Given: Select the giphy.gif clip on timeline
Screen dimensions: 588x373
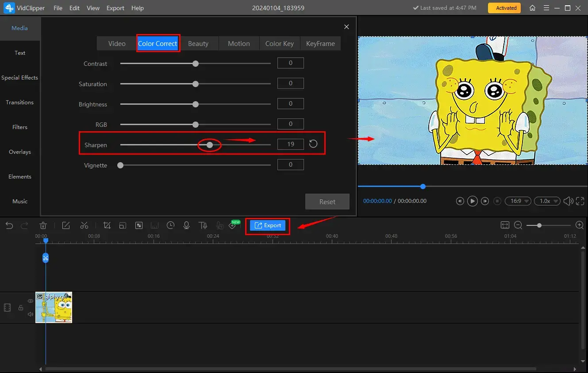Looking at the screenshot, I should [x=54, y=307].
